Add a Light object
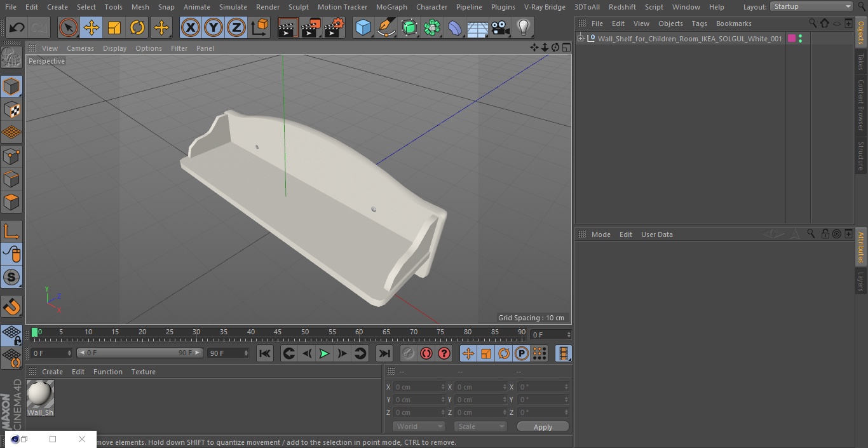Viewport: 868px width, 448px height. pos(524,28)
